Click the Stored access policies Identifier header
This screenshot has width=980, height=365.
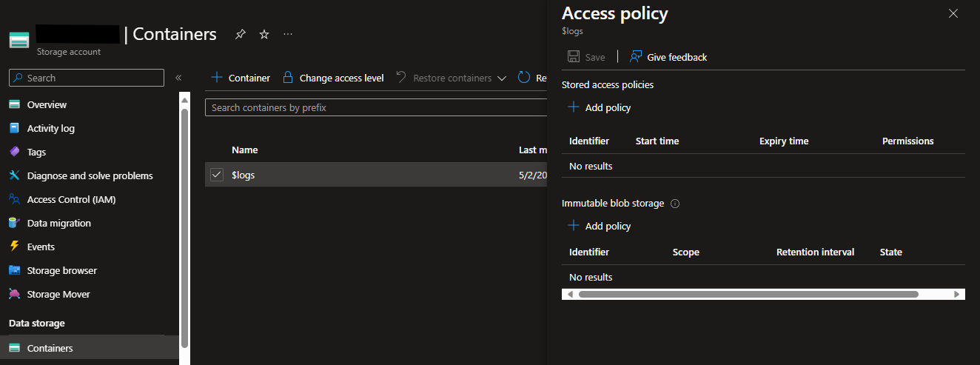[589, 141]
